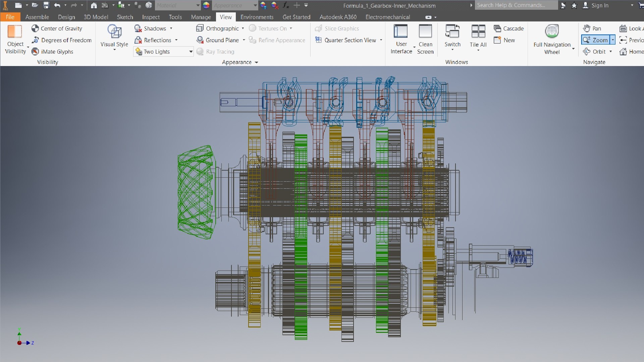Open the Environments tab
This screenshot has height=362, width=644.
(257, 17)
